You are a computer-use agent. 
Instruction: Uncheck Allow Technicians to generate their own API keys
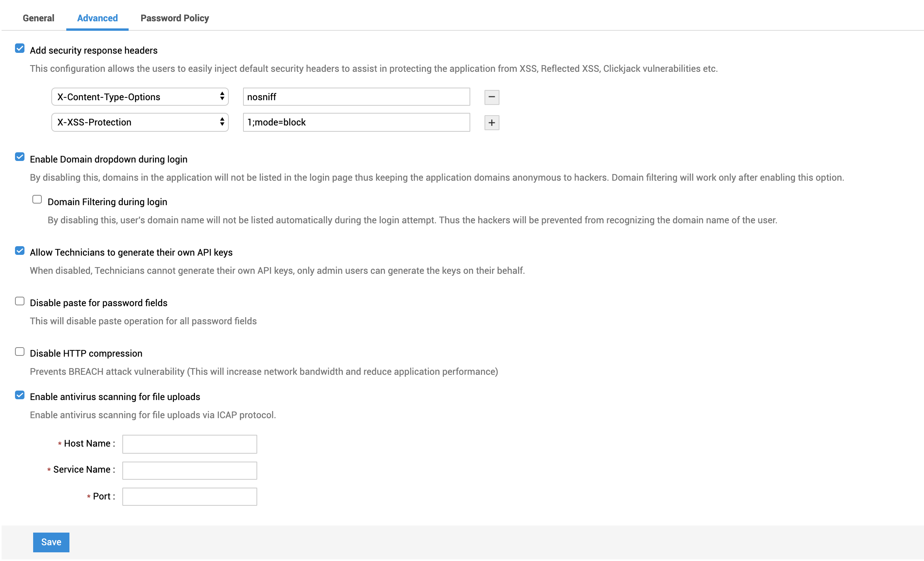[19, 251]
